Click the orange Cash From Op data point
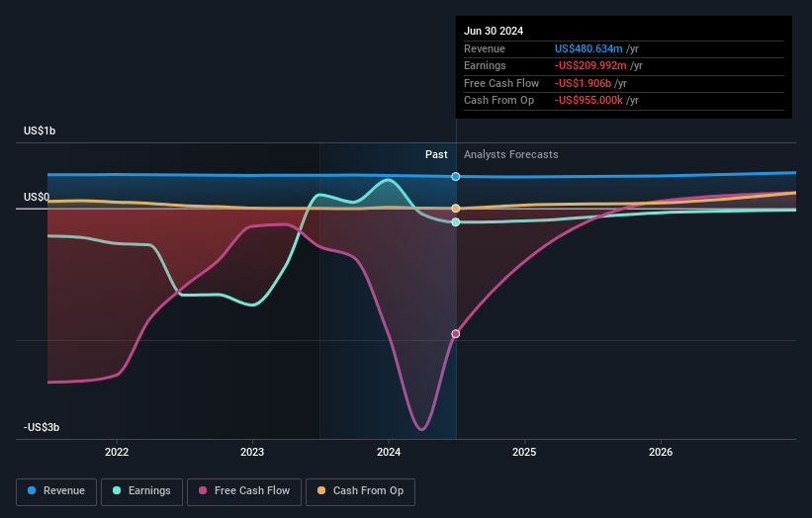 456,208
